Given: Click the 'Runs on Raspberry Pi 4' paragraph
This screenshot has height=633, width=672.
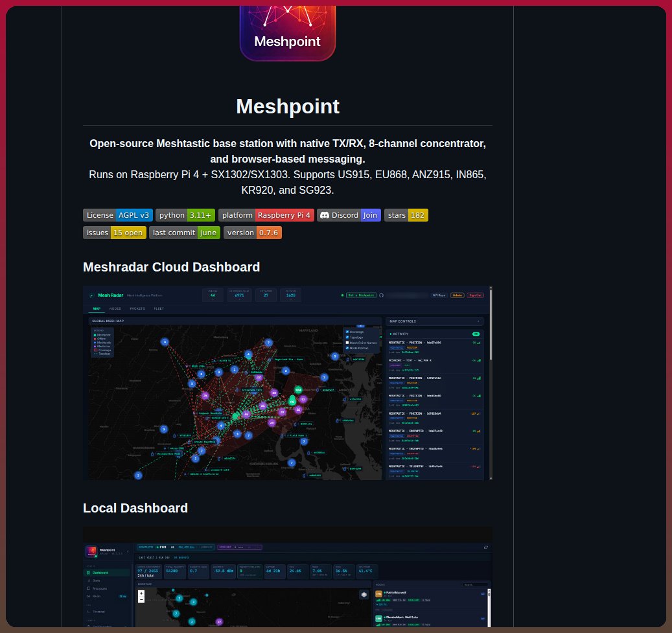Looking at the screenshot, I should [x=288, y=182].
